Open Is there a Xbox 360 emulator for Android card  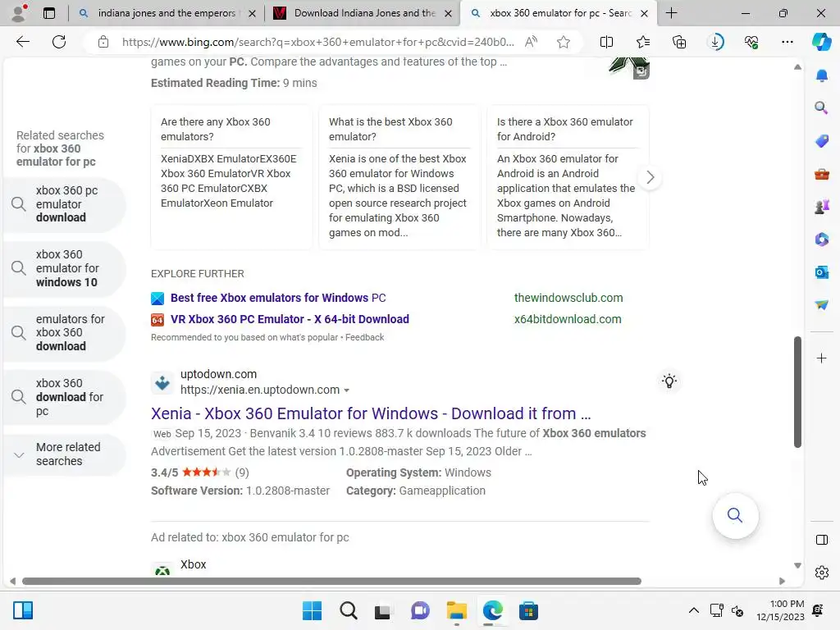click(568, 177)
